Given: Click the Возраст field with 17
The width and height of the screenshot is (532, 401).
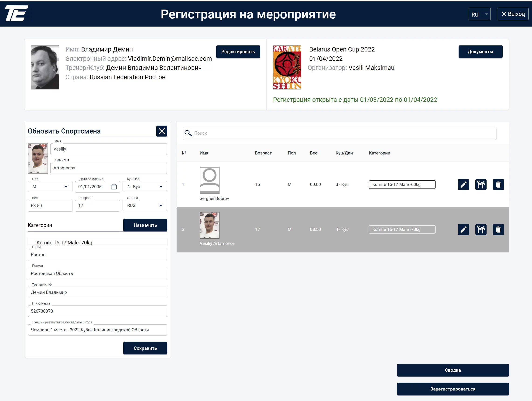Looking at the screenshot, I should coord(97,206).
